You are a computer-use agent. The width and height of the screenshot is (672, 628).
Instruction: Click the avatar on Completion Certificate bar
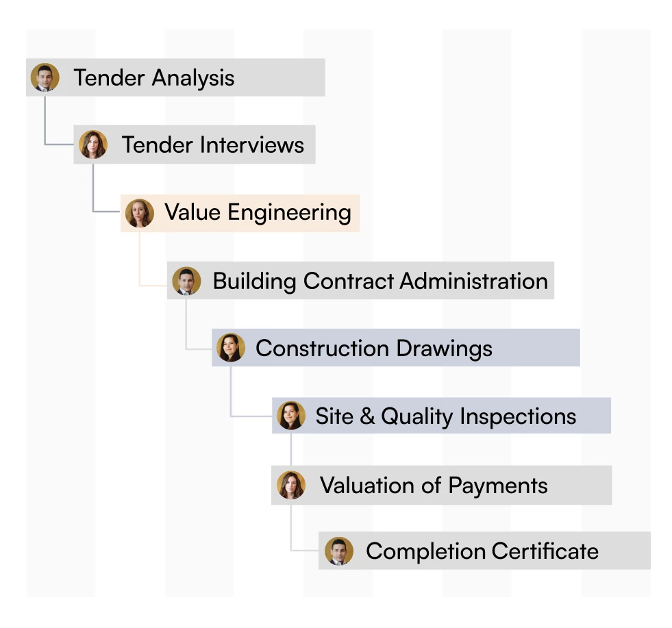coord(339,551)
